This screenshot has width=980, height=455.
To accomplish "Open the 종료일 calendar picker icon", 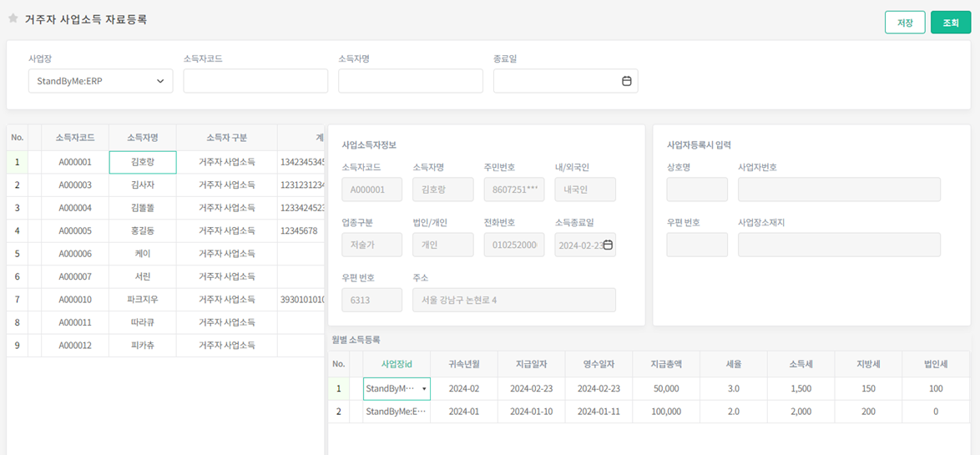I will (626, 81).
